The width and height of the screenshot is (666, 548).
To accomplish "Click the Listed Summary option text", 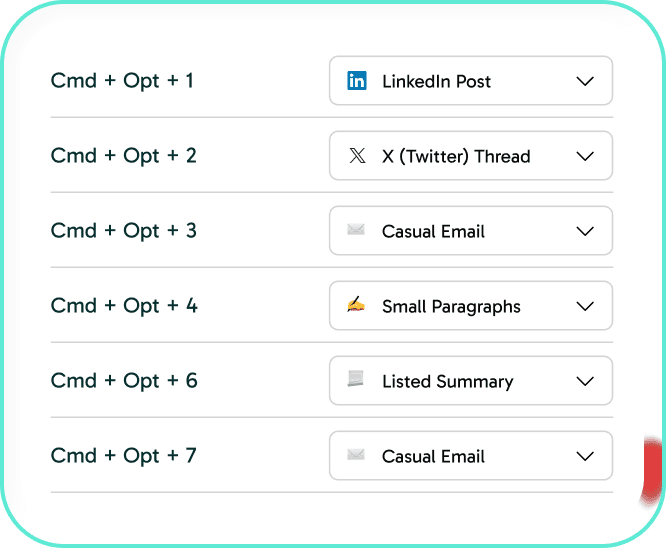I will pos(447,381).
